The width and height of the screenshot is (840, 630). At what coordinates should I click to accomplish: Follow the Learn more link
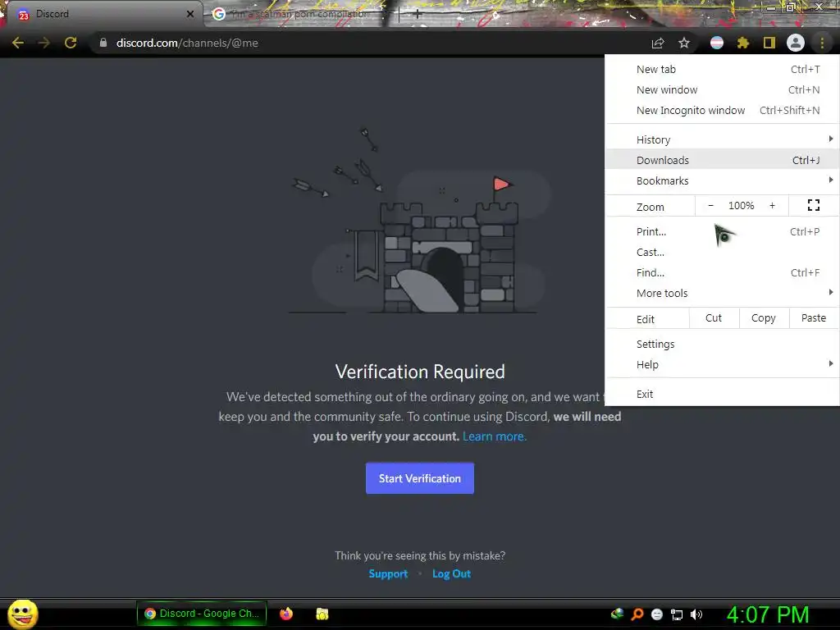pyautogui.click(x=495, y=436)
